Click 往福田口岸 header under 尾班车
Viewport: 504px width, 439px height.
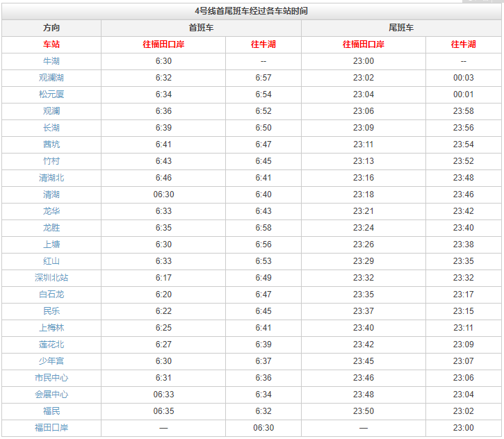pos(364,44)
